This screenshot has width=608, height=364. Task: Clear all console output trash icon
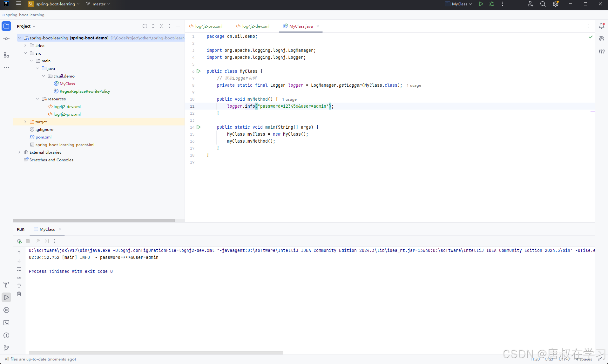pyautogui.click(x=19, y=294)
